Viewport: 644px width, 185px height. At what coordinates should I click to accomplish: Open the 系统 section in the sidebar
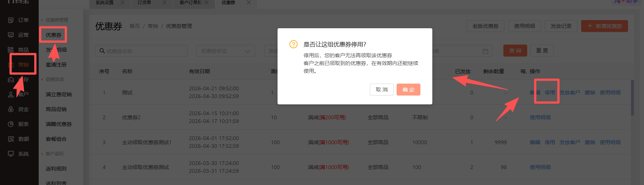click(x=19, y=154)
